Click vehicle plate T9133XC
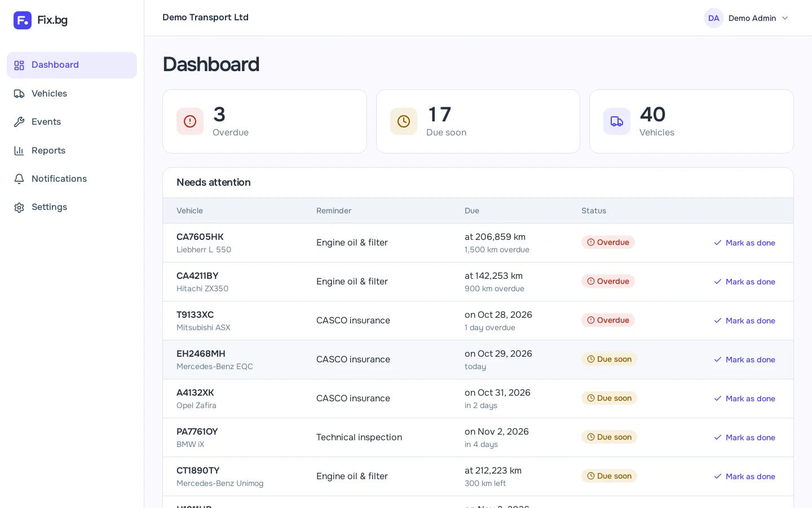Viewport: 812px width, 508px height. point(195,315)
